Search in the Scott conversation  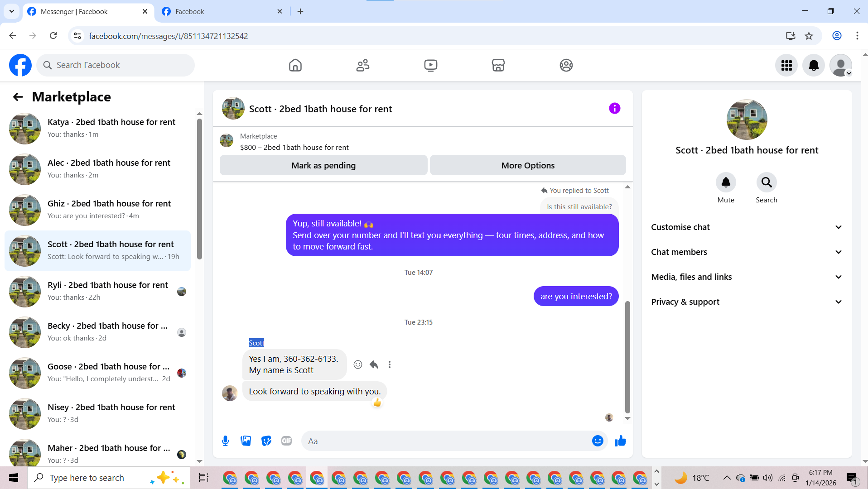pos(767,182)
